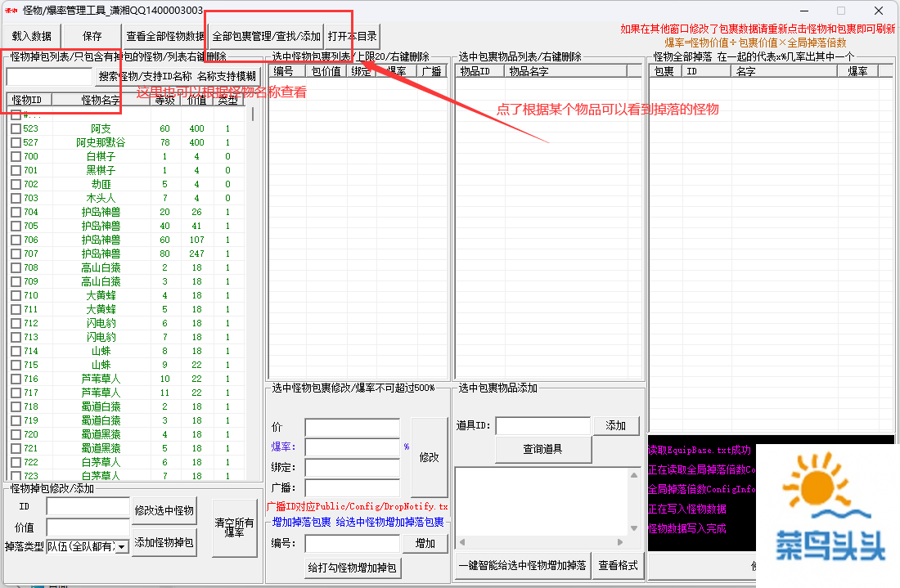900x588 pixels.
Task: Click the 载入数据 button
Action: (x=32, y=36)
